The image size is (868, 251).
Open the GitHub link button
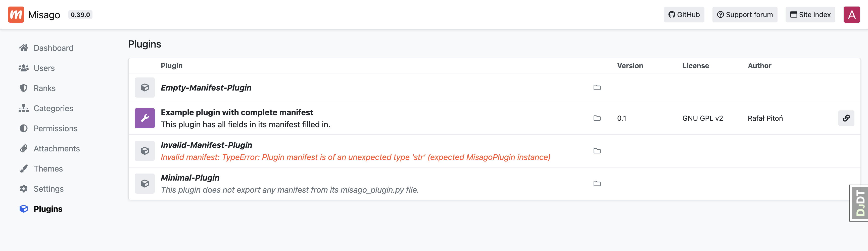coord(684,15)
